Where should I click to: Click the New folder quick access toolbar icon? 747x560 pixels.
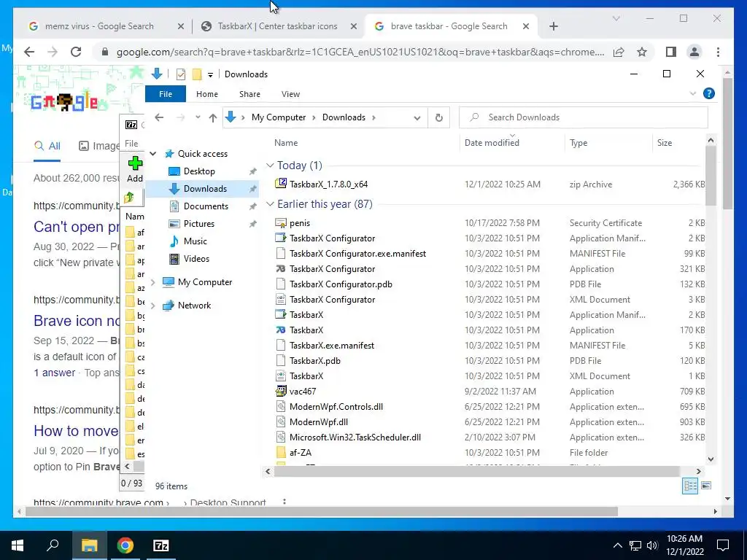coord(197,74)
